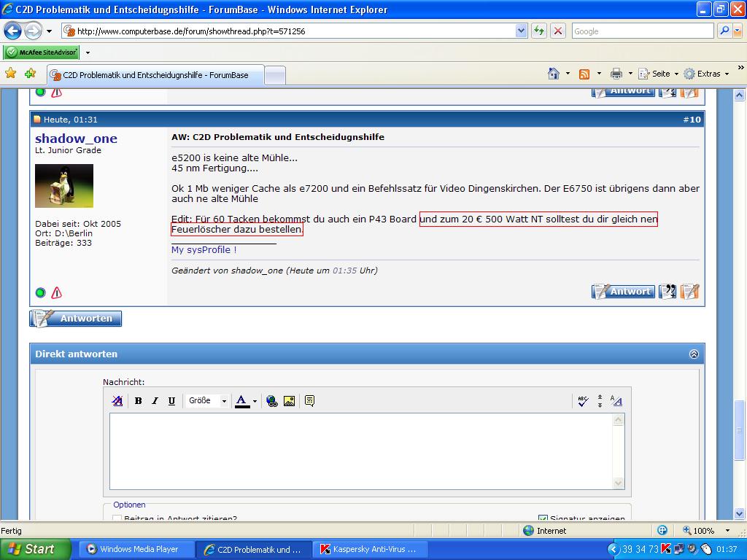Open a new empty browser tab
Image resolution: width=747 pixels, height=560 pixels.
click(x=275, y=76)
